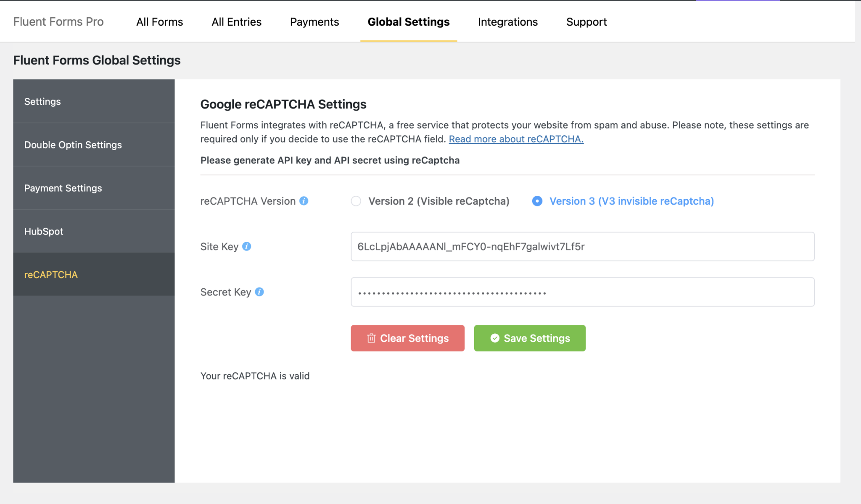The height and width of the screenshot is (504, 861).
Task: Select Payment Settings in sidebar
Action: [x=63, y=188]
